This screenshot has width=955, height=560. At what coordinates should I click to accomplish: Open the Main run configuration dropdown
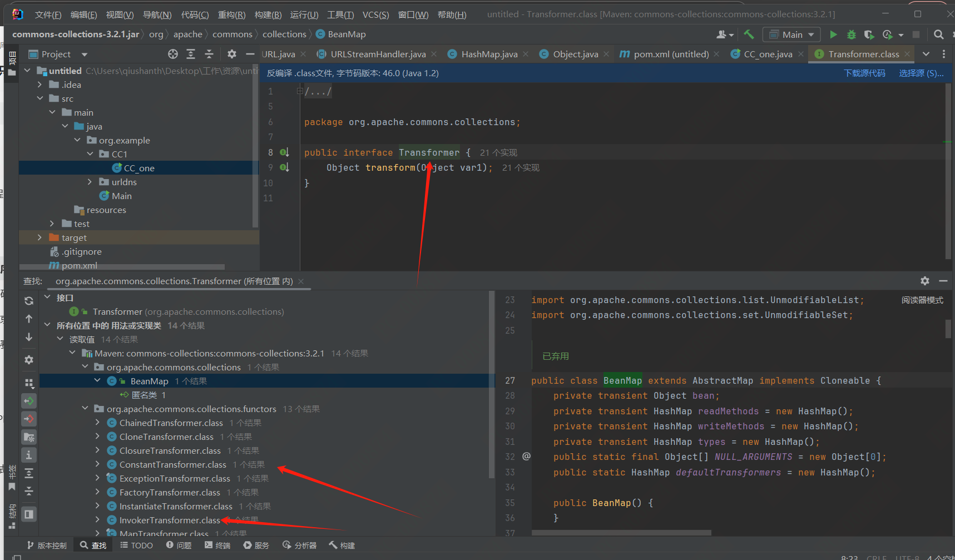(791, 34)
